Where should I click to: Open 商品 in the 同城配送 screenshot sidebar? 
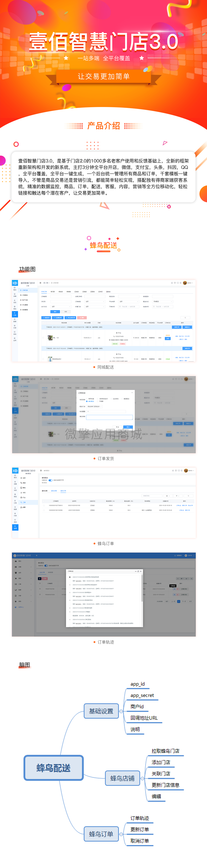tap(15, 308)
